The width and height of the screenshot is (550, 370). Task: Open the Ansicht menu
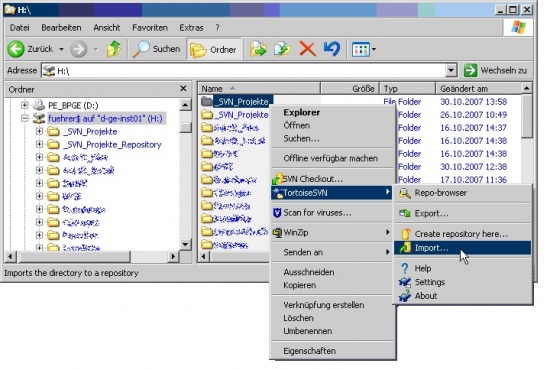(x=107, y=28)
